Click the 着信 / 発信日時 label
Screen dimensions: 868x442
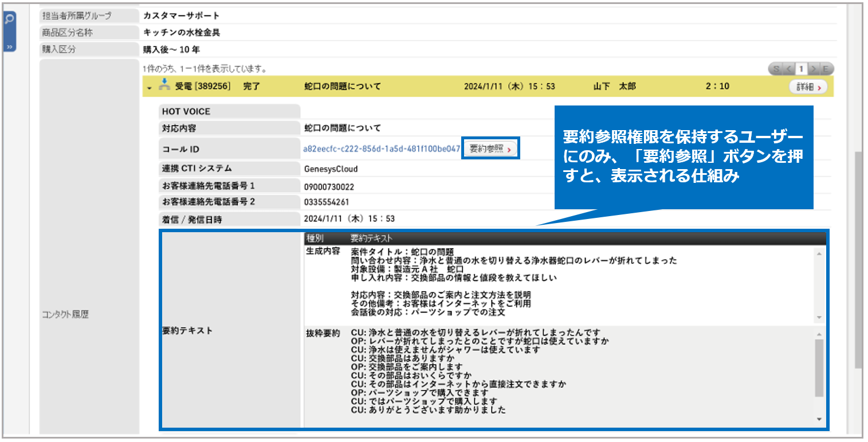(x=191, y=219)
